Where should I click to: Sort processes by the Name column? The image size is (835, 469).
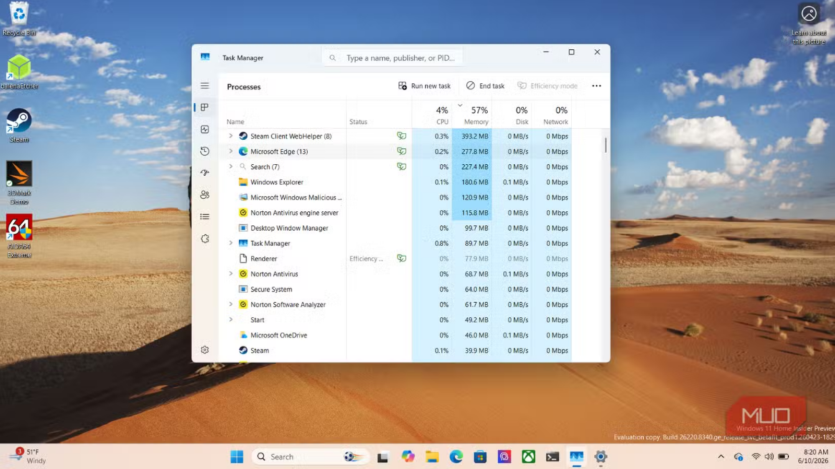[235, 122]
